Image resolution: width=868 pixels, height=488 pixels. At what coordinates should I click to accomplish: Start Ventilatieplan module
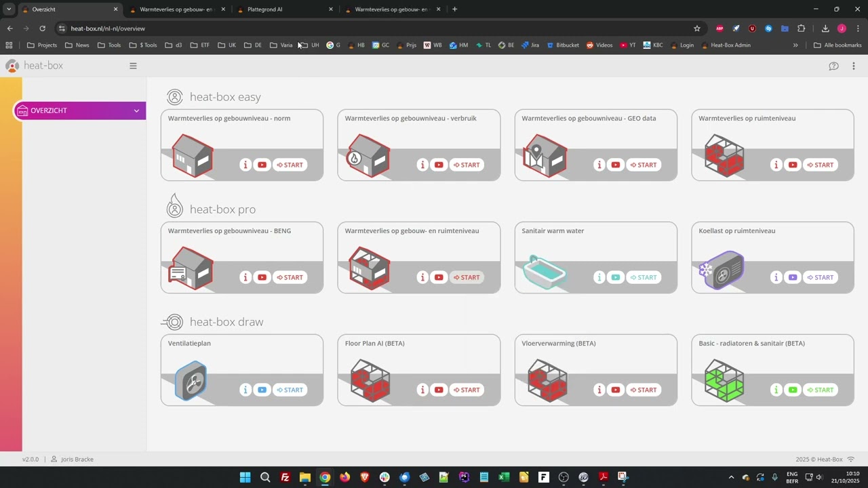coord(290,390)
